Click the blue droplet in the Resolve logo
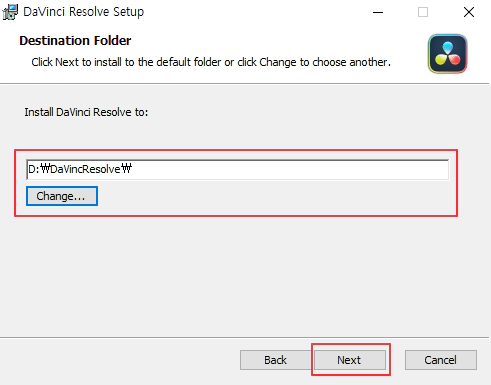The width and height of the screenshot is (491, 385). [x=448, y=47]
